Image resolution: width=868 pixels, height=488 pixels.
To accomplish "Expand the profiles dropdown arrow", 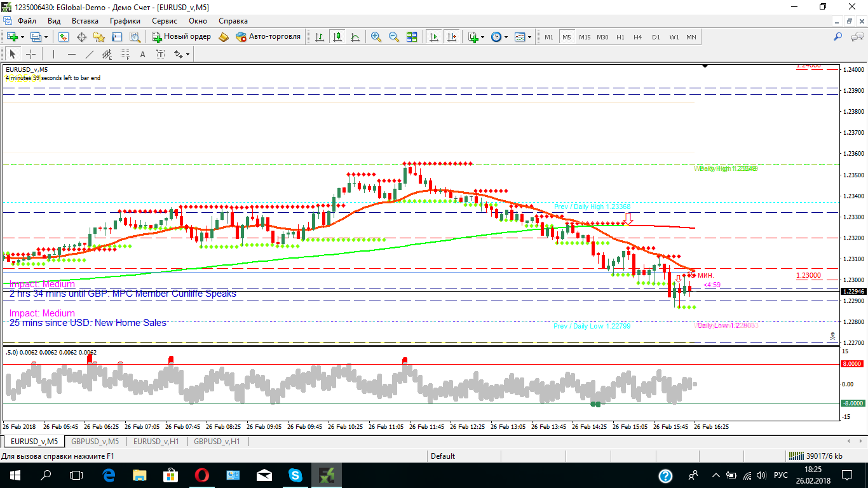I will 46,37.
